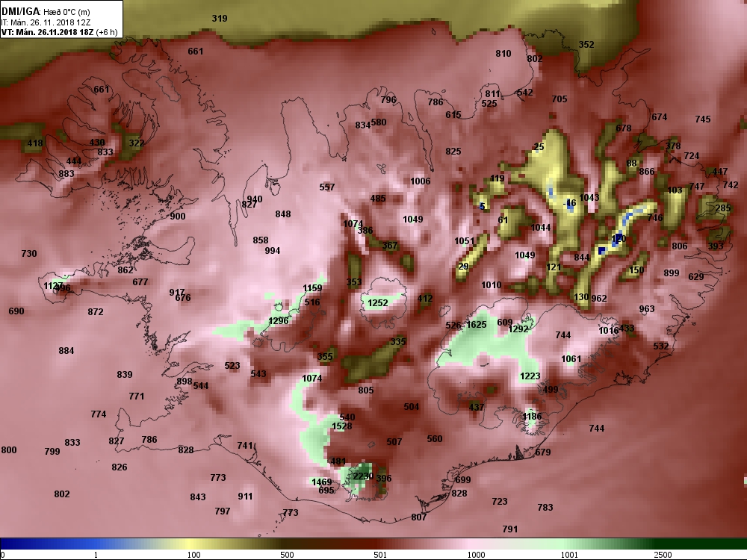Click the 1296 map value
This screenshot has height=560, width=747.
click(x=279, y=321)
